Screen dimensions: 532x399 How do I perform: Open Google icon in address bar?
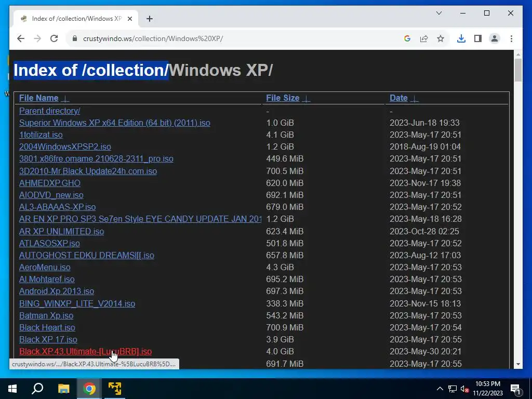[x=407, y=38]
